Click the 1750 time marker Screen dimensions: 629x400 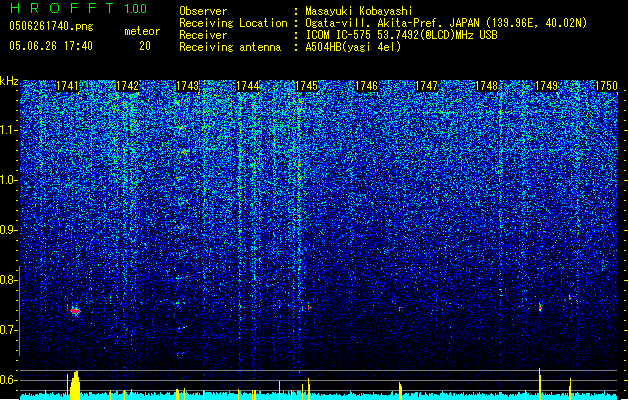606,86
